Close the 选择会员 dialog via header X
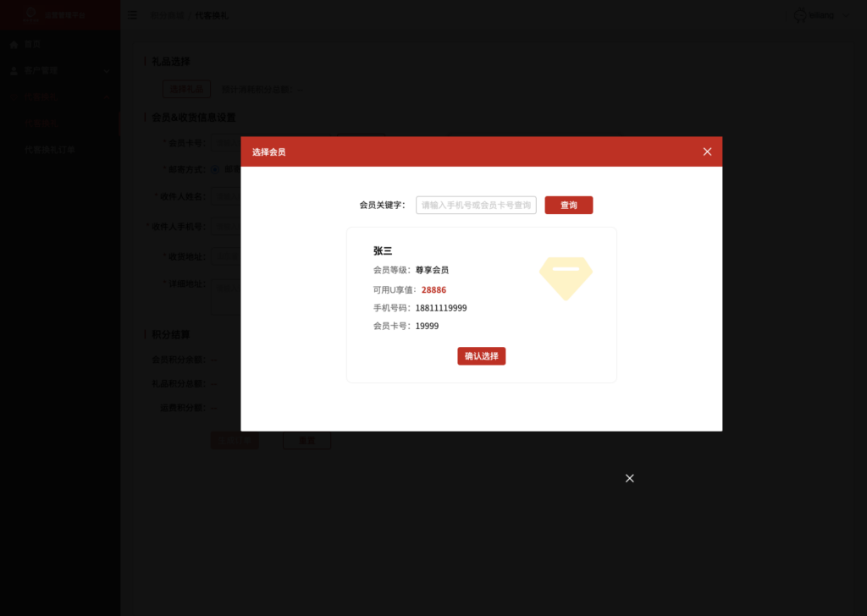The width and height of the screenshot is (867, 616). (707, 151)
